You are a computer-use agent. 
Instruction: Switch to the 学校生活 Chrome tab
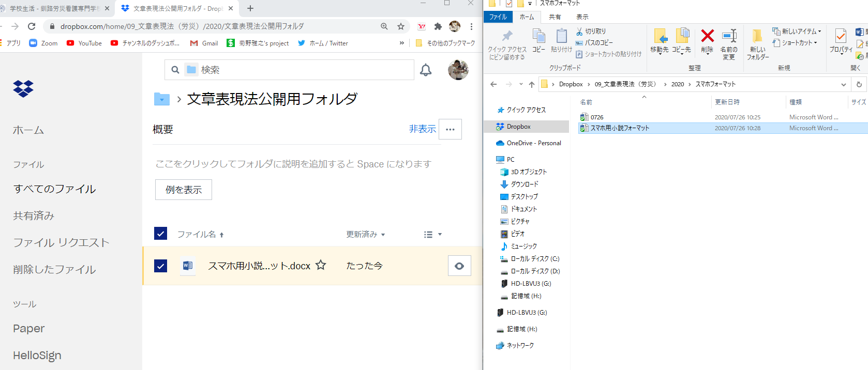(x=54, y=8)
